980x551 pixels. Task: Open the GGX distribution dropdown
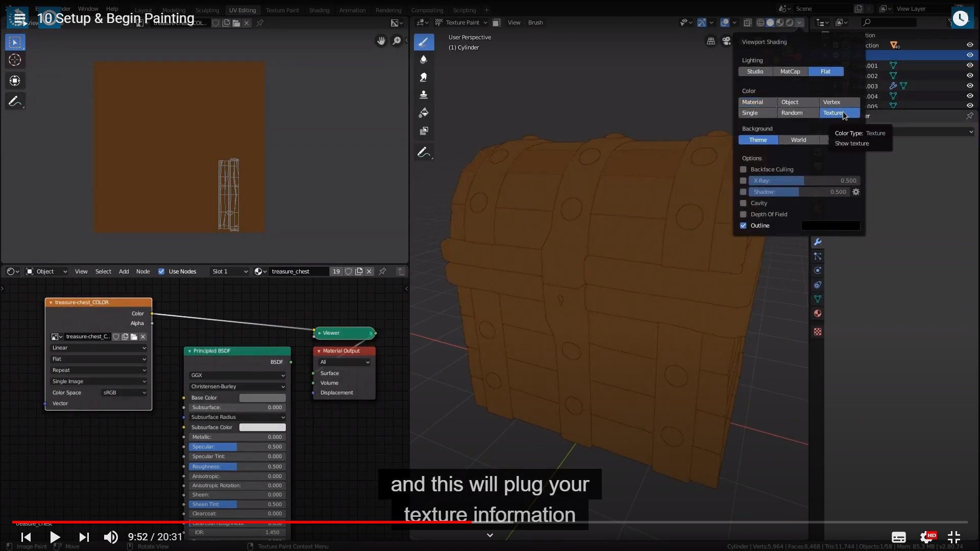237,375
